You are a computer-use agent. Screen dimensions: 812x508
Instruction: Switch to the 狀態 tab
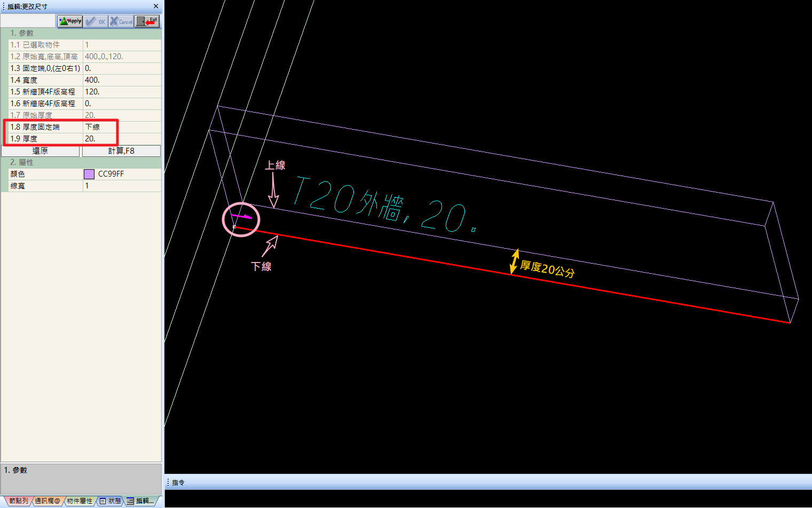(110, 501)
